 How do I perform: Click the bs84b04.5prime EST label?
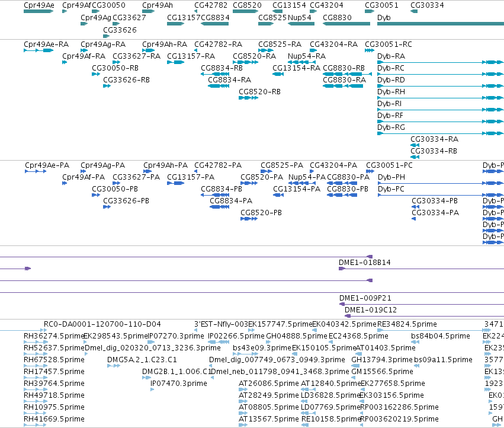(441, 336)
